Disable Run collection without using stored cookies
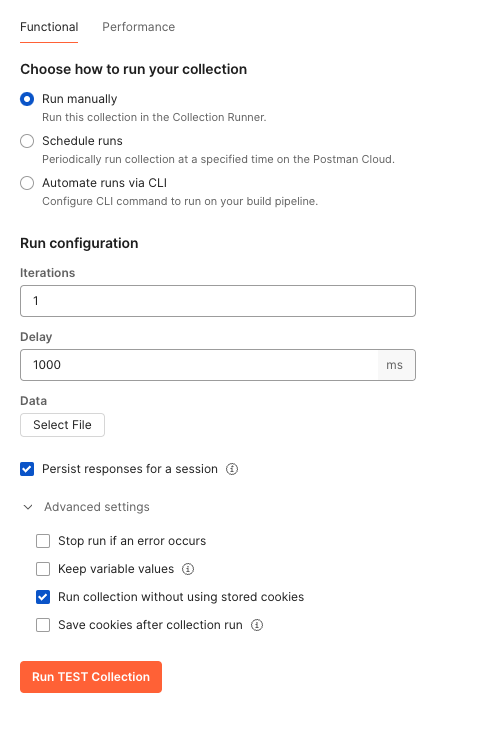Screen dimensions: 487x738 tap(43, 597)
